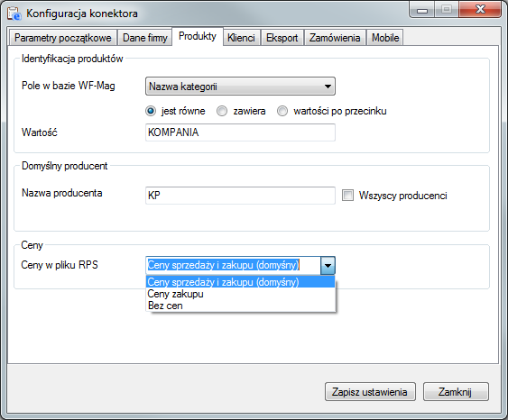Click the Zamknij button
The image size is (508, 420).
pyautogui.click(x=456, y=392)
